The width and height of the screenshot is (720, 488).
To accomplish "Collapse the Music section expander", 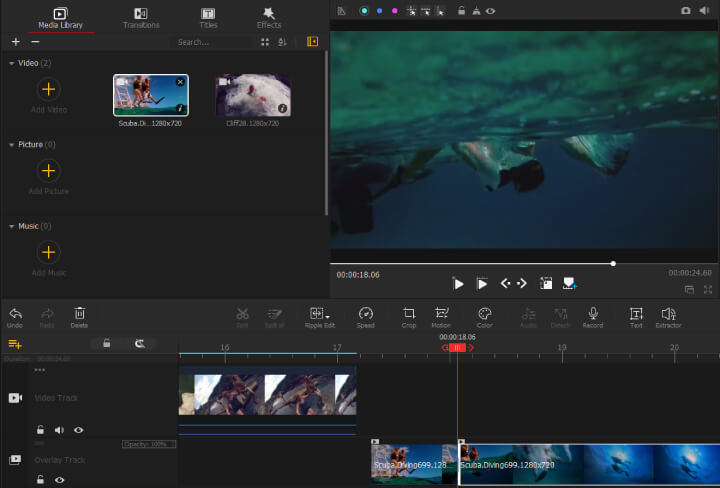I will (12, 226).
